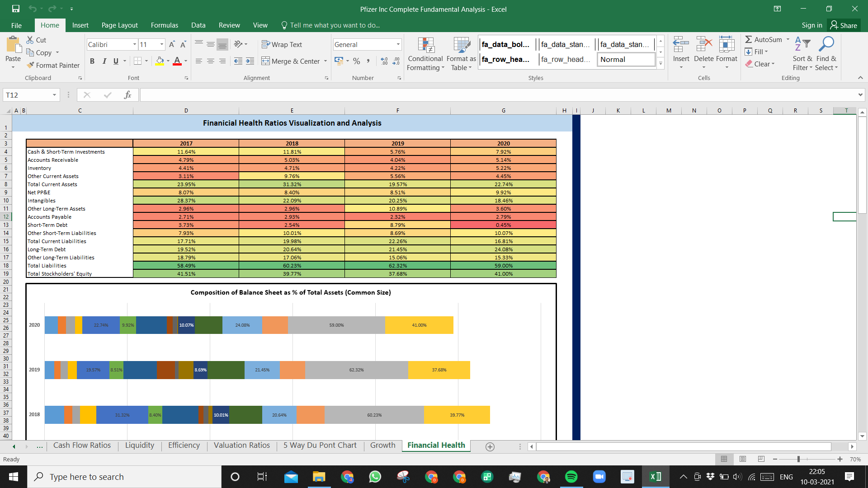The height and width of the screenshot is (488, 868).
Task: Increase font size with the large A icon
Action: [x=172, y=44]
